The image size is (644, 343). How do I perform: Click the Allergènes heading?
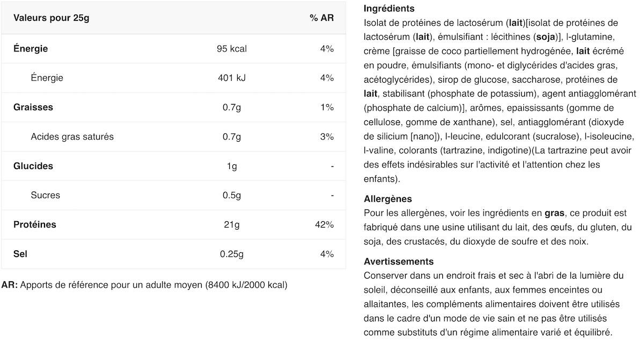pos(388,199)
